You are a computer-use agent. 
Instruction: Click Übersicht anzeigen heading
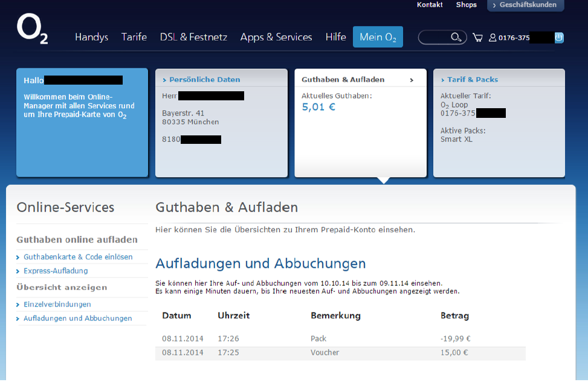point(62,288)
